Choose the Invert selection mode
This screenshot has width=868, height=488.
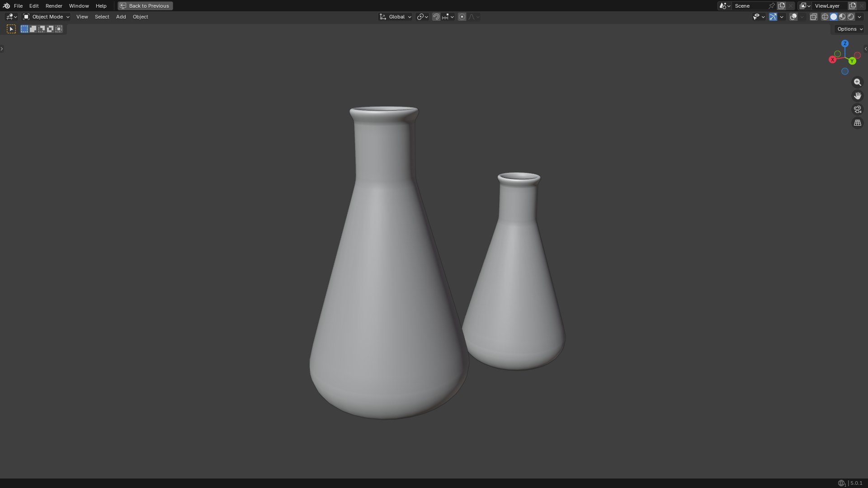click(x=50, y=29)
